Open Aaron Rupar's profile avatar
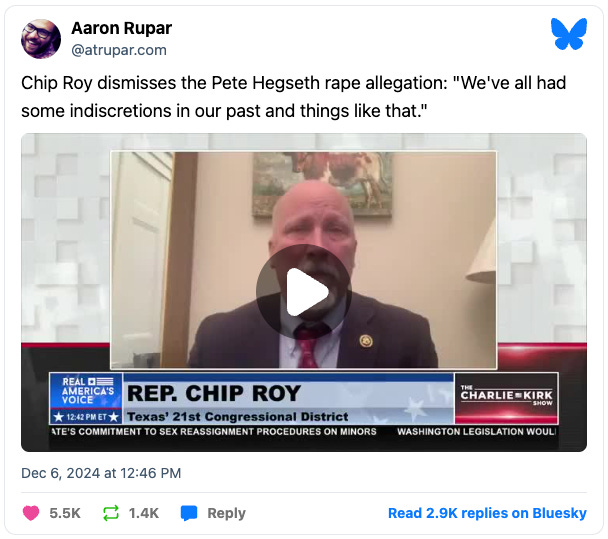 [41, 39]
